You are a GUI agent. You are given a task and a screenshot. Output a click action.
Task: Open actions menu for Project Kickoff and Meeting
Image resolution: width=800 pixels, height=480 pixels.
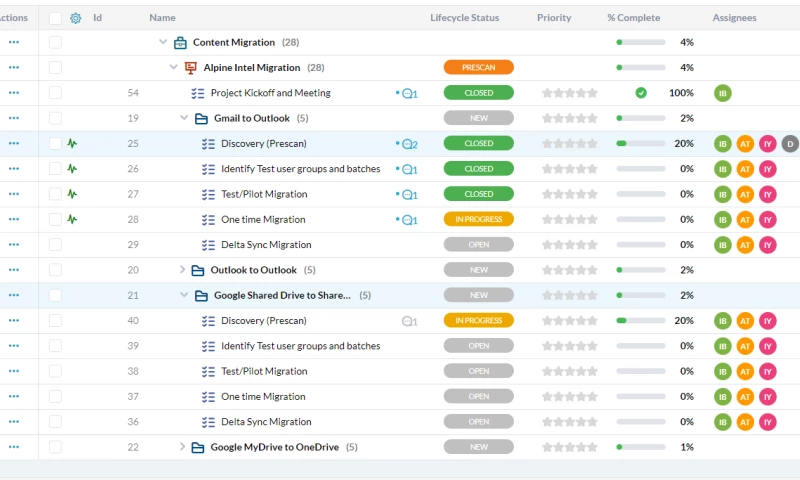pos(14,93)
